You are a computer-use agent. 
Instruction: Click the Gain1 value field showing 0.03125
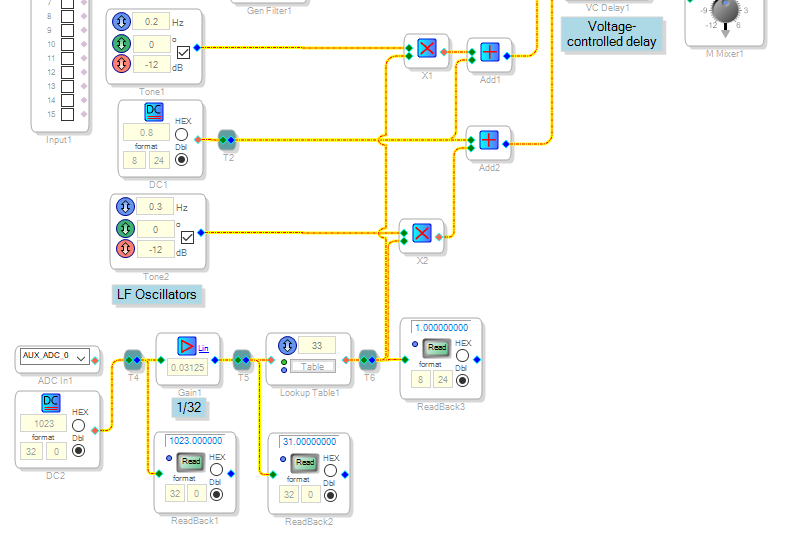pos(187,368)
